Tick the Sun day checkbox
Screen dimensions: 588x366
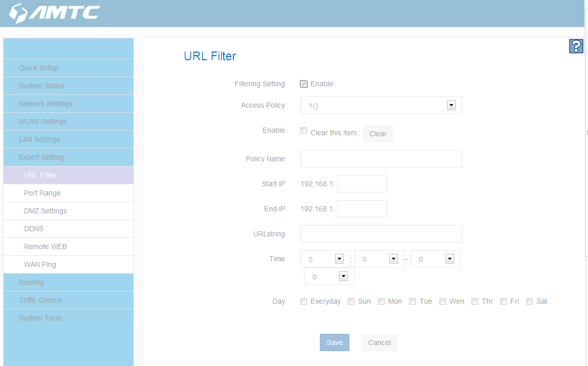pos(351,302)
